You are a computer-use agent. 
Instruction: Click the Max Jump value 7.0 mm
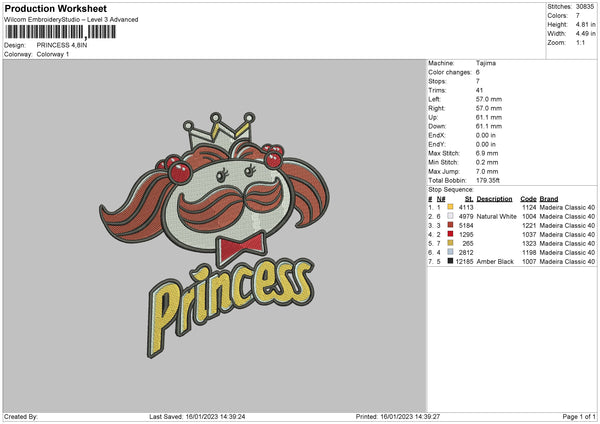point(487,171)
